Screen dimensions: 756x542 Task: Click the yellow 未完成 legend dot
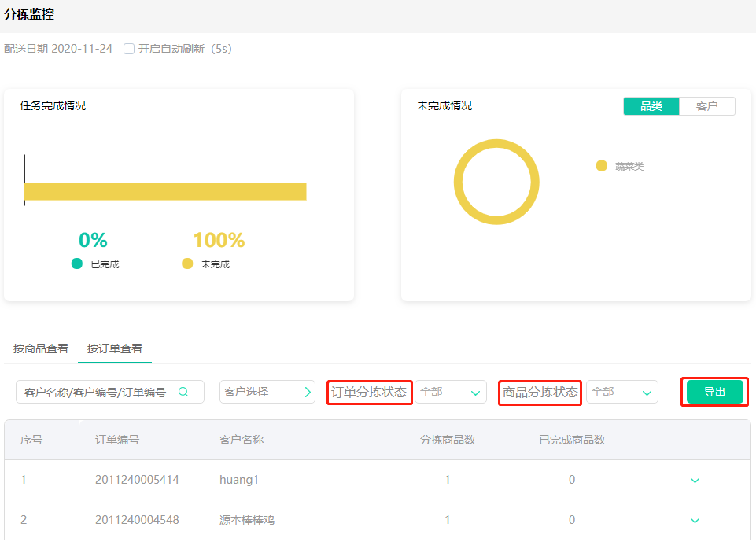(x=187, y=264)
